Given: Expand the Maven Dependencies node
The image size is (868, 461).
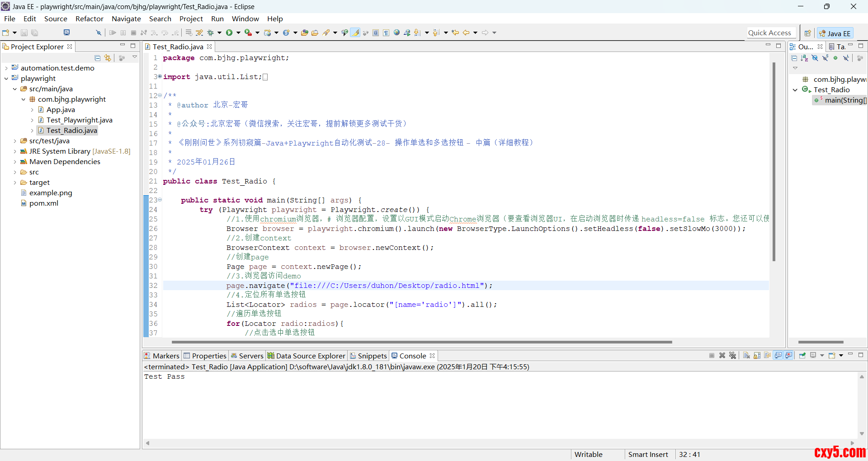Looking at the screenshot, I should coord(15,162).
